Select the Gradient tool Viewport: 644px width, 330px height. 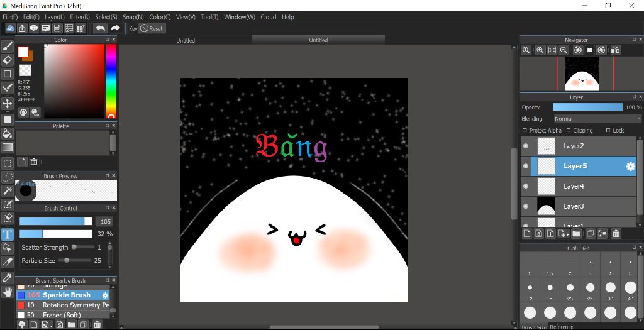coord(8,147)
